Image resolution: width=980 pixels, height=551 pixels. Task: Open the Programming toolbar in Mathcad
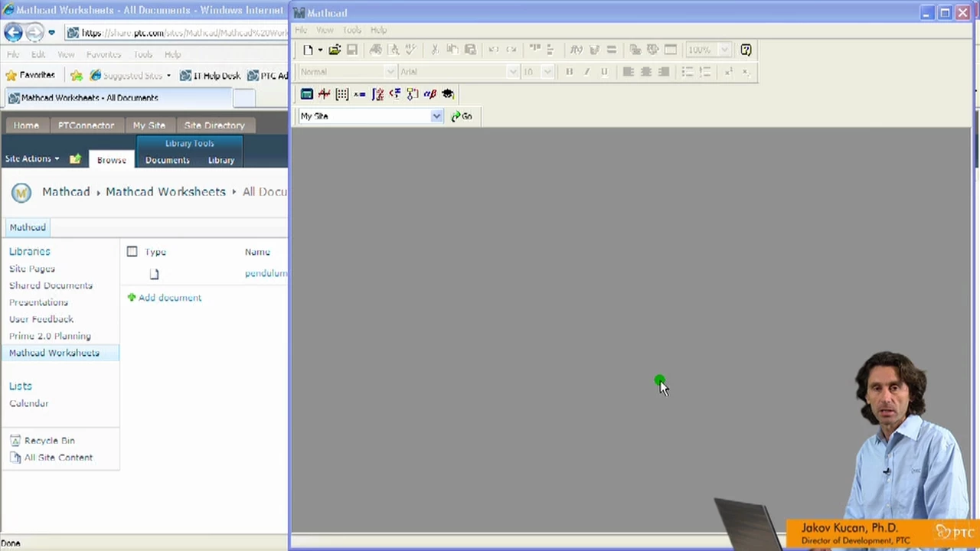point(413,94)
